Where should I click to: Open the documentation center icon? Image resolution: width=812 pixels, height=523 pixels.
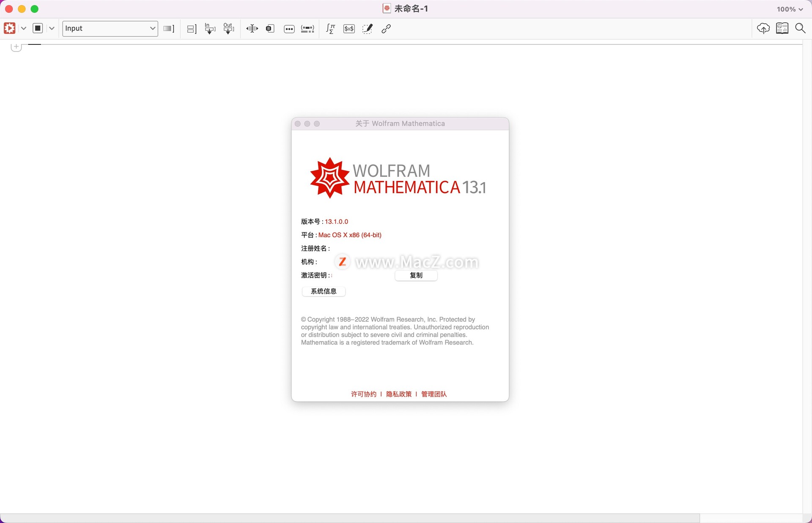click(782, 28)
